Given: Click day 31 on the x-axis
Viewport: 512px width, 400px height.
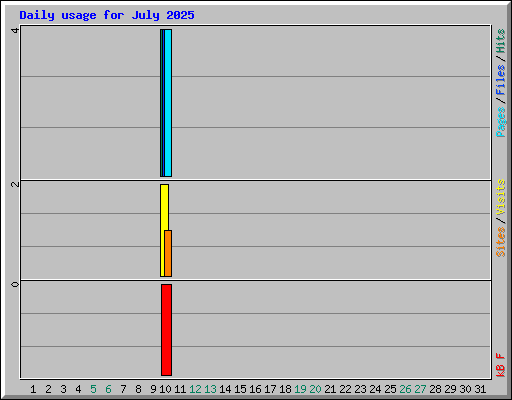Looking at the screenshot, I should [480, 389].
